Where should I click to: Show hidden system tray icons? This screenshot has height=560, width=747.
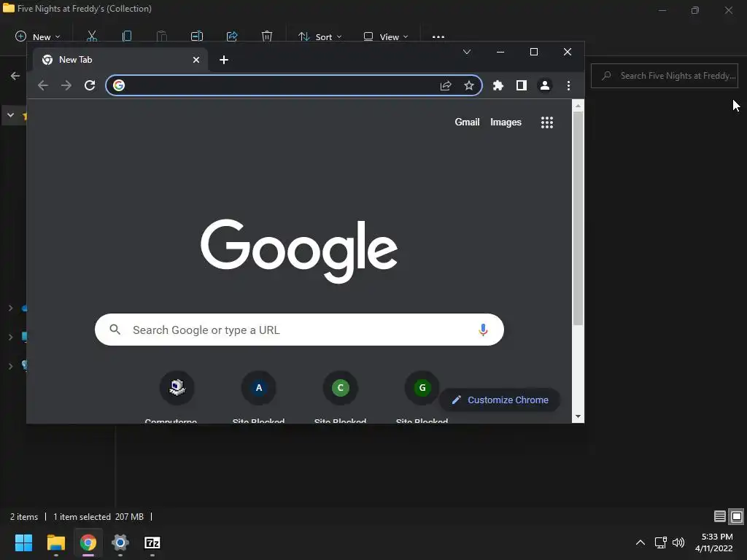click(640, 542)
